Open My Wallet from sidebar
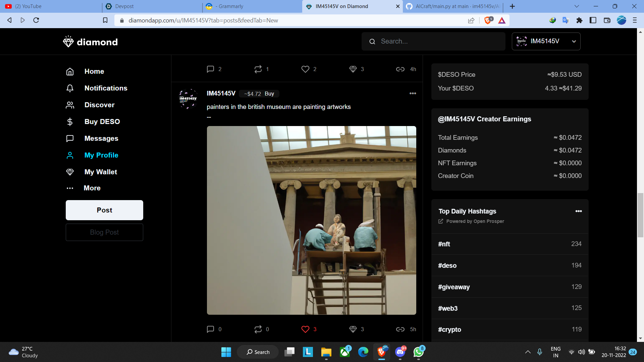Viewport: 644px width, 362px height. tap(101, 172)
